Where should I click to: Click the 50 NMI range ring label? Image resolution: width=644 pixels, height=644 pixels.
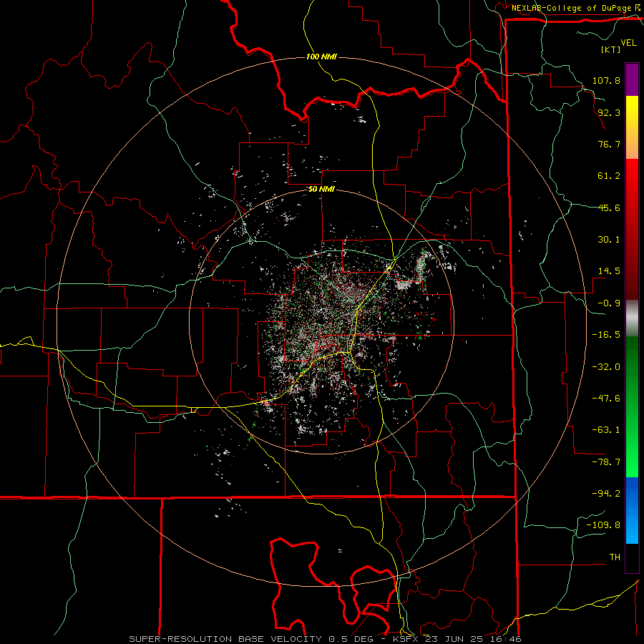click(x=321, y=190)
